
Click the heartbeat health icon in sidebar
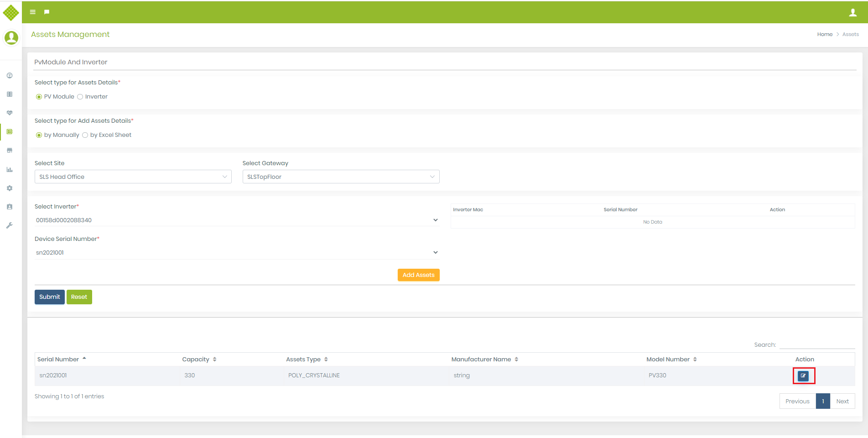[10, 113]
